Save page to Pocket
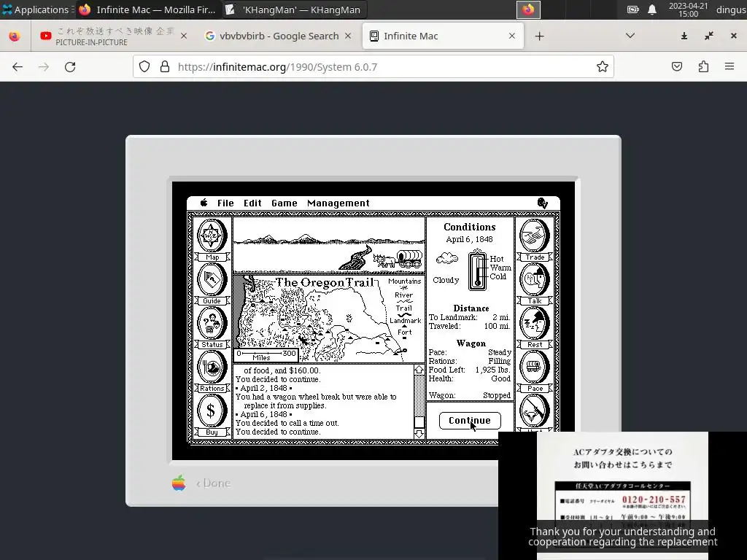 point(676,66)
